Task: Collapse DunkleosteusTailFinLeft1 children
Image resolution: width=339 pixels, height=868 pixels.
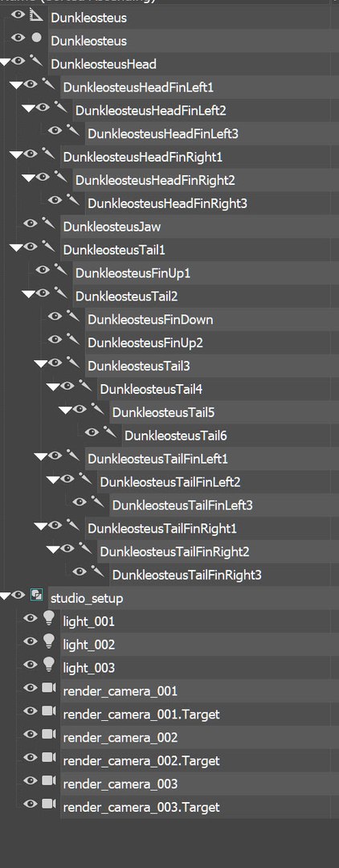Action: pos(40,457)
